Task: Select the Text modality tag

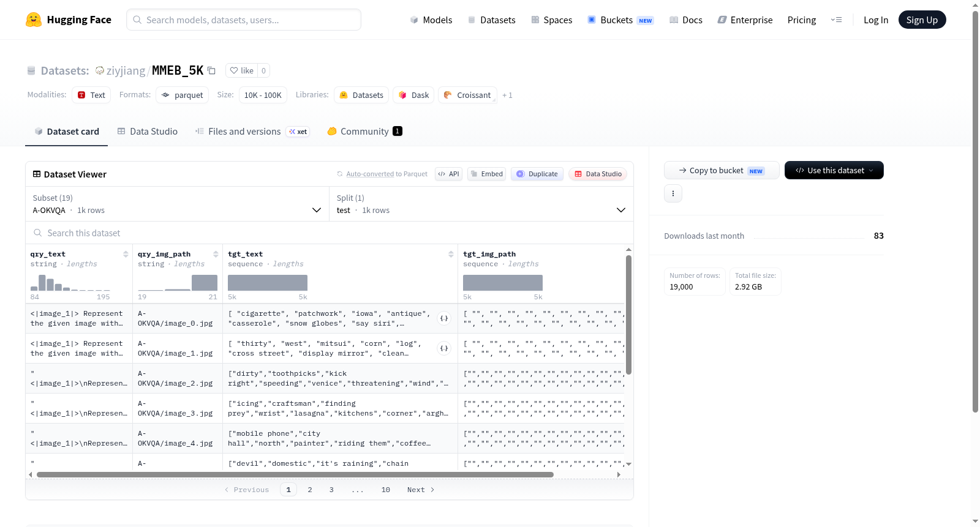Action: click(91, 95)
